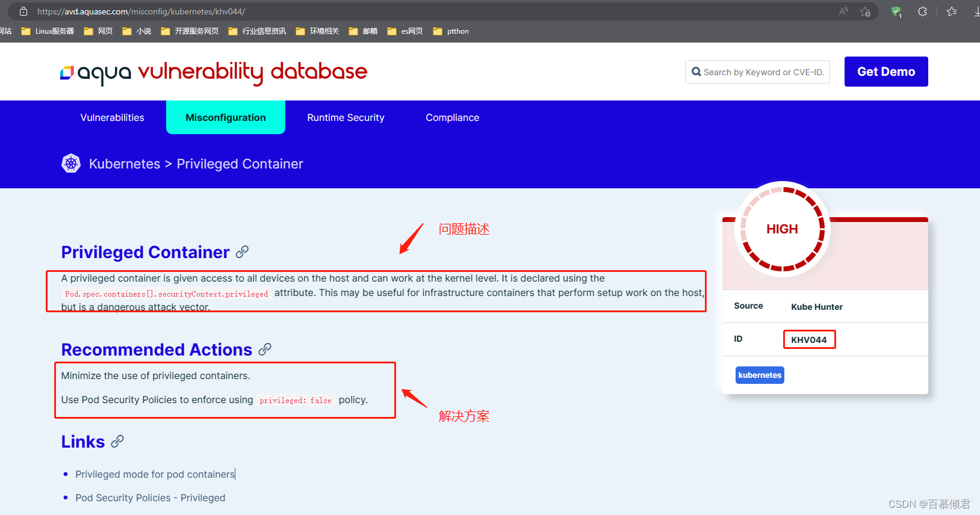Open the 开源服务网页 bookmark folder
The height and width of the screenshot is (515, 980).
point(190,31)
